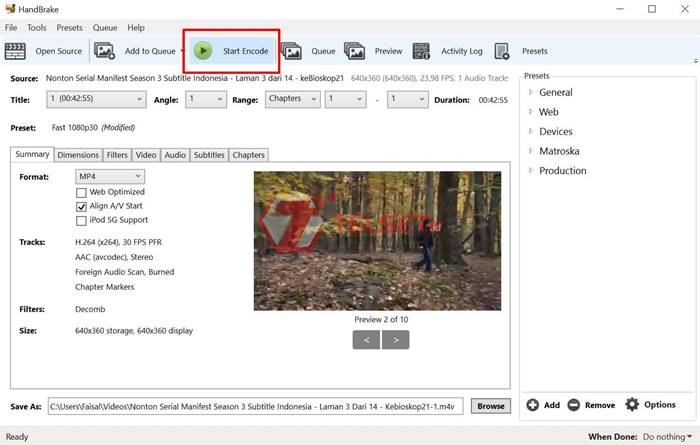Open the Queue icon in toolbar
The height and width of the screenshot is (445, 700).
(292, 51)
